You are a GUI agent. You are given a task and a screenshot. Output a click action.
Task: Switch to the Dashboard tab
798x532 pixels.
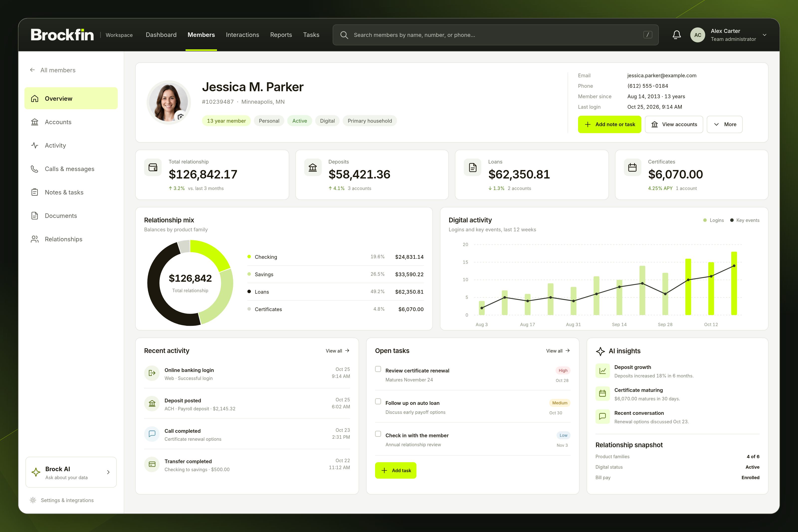click(x=161, y=35)
